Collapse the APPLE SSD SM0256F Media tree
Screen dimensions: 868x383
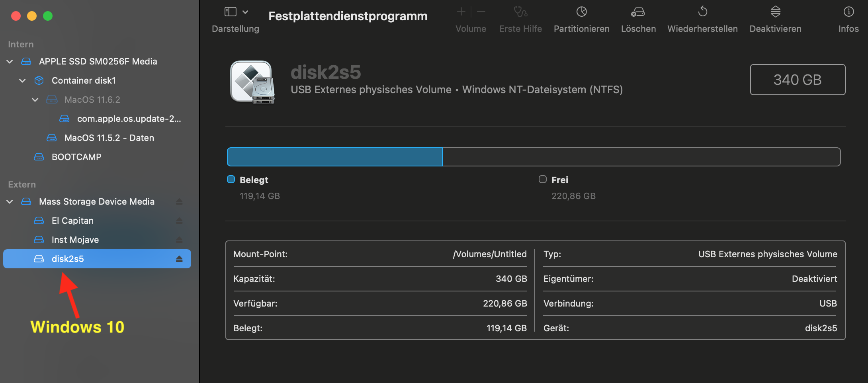click(10, 61)
